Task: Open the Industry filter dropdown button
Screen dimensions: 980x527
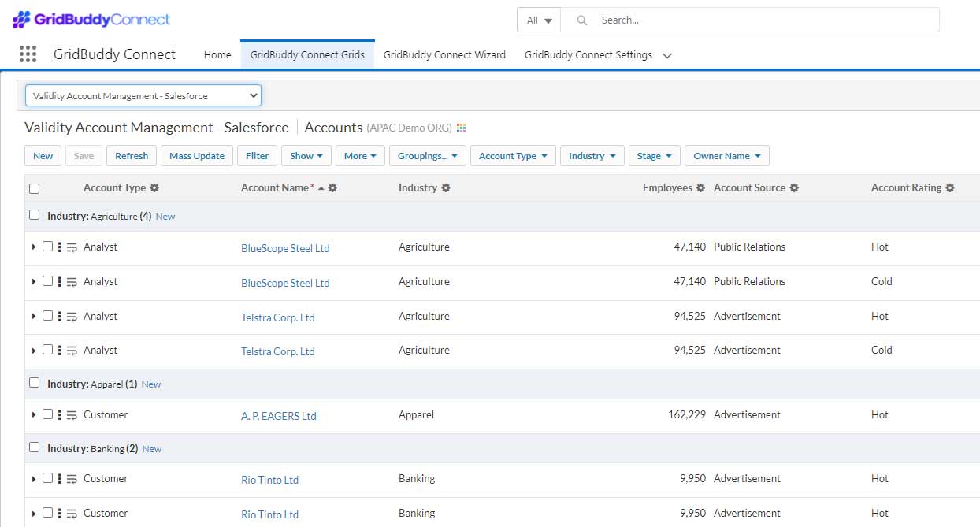Action: coord(592,156)
